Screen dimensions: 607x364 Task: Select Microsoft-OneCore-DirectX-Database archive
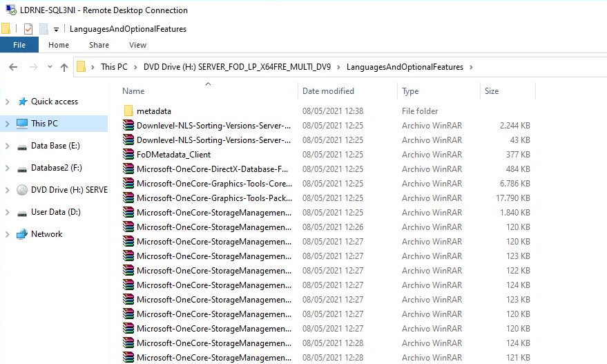[x=212, y=169]
